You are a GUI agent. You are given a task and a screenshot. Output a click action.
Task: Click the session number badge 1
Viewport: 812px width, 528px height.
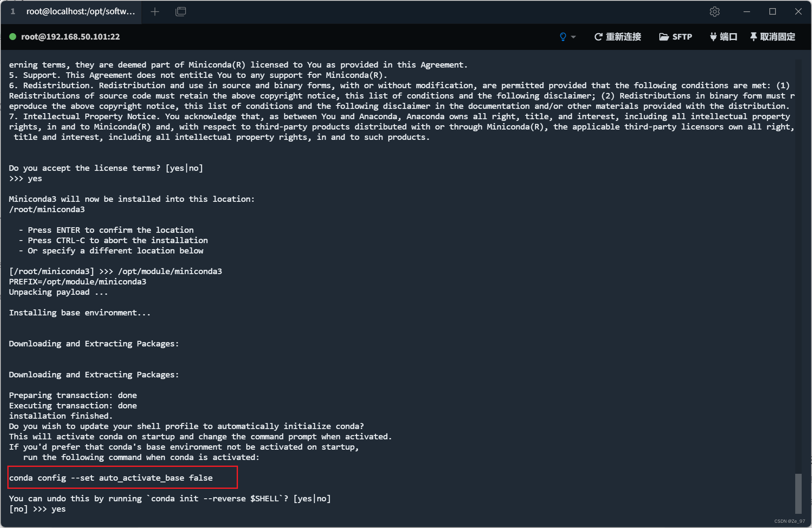13,12
